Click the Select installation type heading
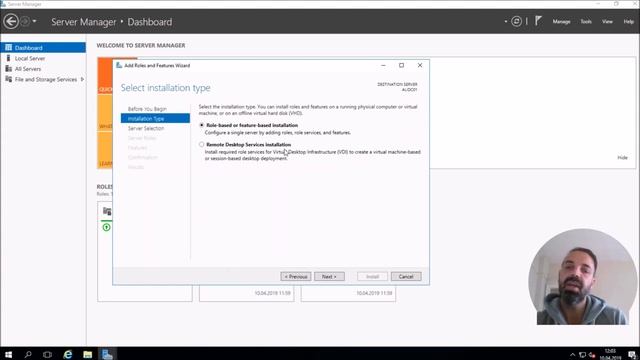The image size is (640, 360). click(166, 88)
